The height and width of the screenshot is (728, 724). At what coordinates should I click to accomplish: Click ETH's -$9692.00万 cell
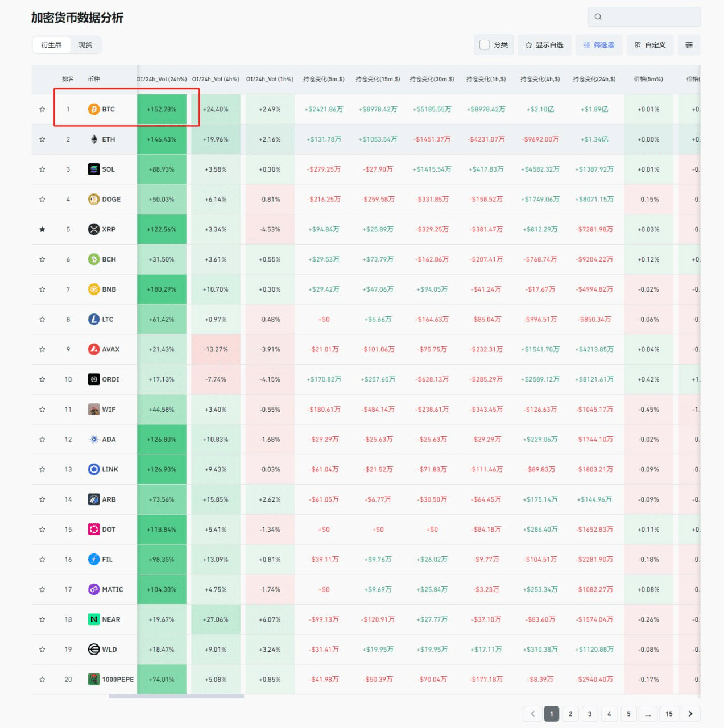[540, 139]
